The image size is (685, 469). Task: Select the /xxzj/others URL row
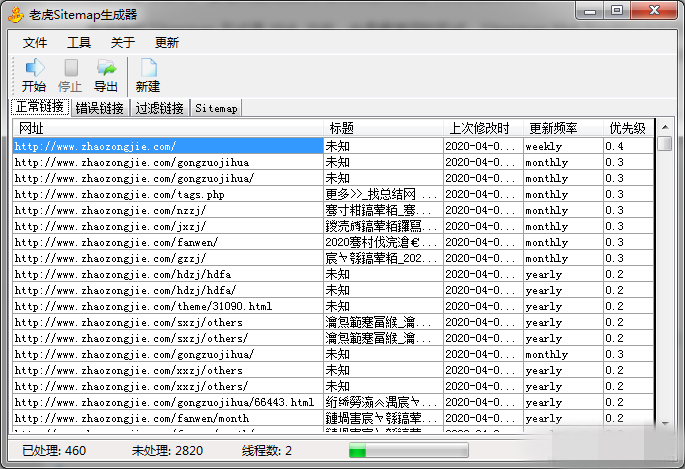tap(333, 370)
